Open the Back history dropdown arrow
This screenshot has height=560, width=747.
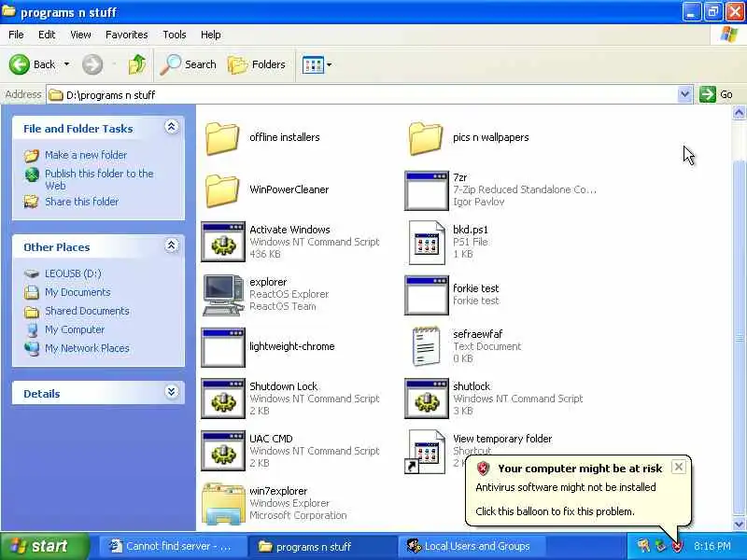tap(66, 64)
